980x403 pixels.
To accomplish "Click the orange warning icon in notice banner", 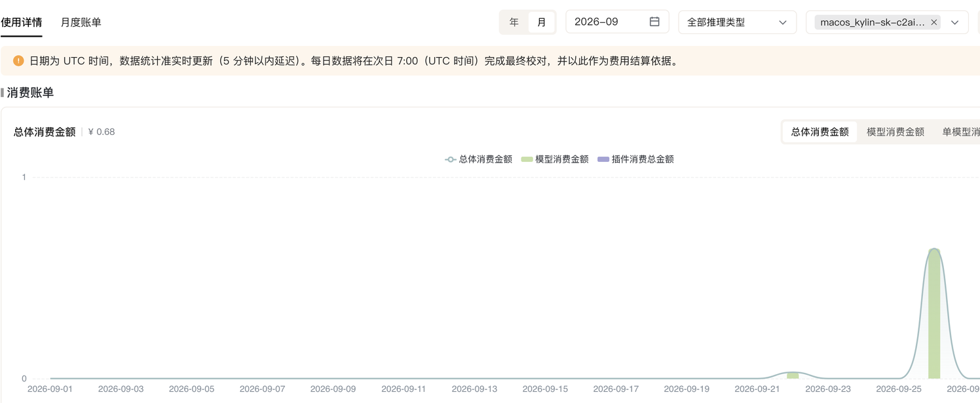I will (x=18, y=61).
